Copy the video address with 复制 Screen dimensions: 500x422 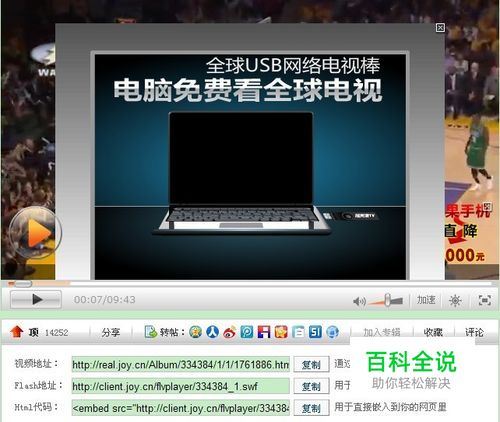311,364
